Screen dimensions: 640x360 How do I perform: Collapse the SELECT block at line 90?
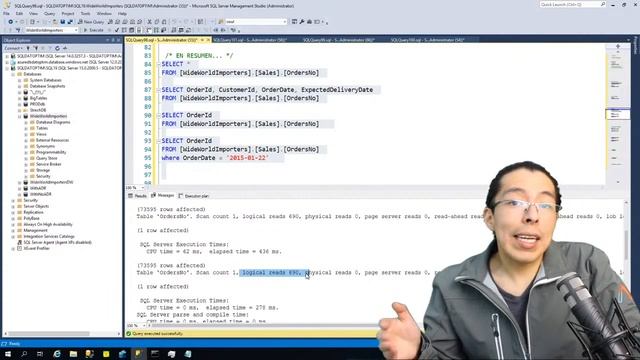pos(158,115)
